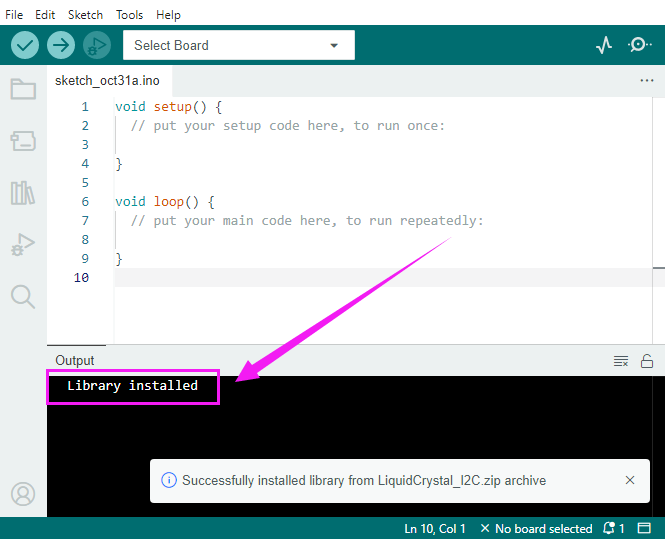Dismiss the successfully installed library notification
This screenshot has height=539, width=665.
(x=630, y=480)
